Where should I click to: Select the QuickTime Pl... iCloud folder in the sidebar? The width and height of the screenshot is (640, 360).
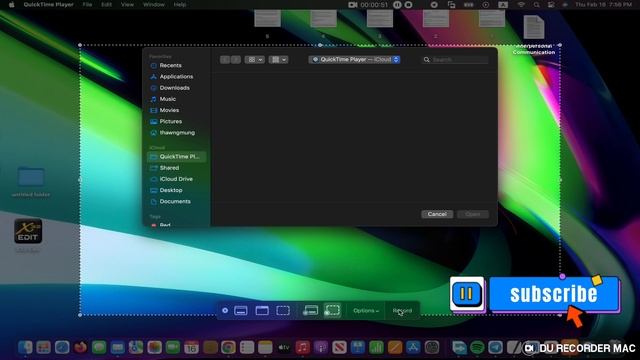176,157
